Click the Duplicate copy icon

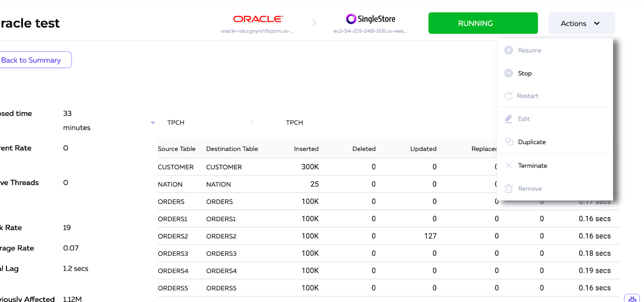[509, 142]
